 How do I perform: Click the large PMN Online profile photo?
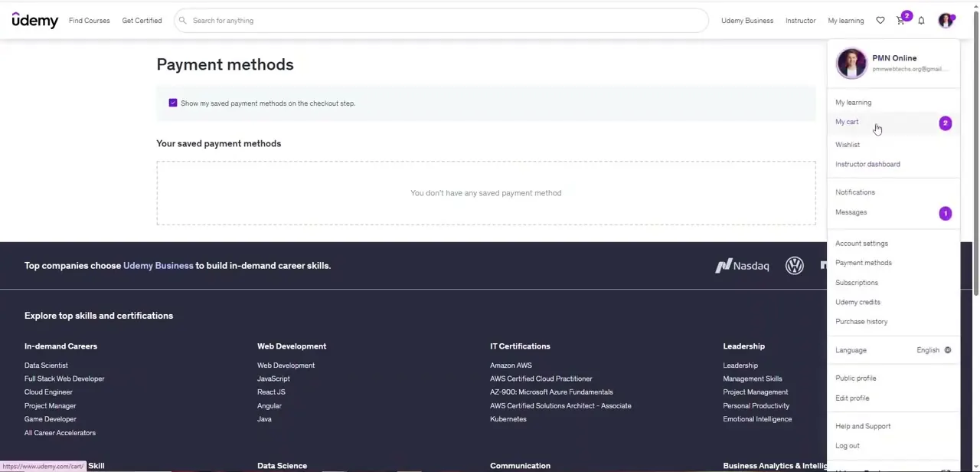tap(851, 63)
